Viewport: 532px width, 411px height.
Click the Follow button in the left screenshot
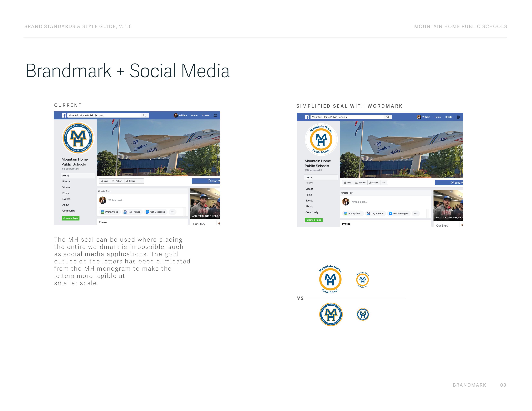[x=117, y=181]
